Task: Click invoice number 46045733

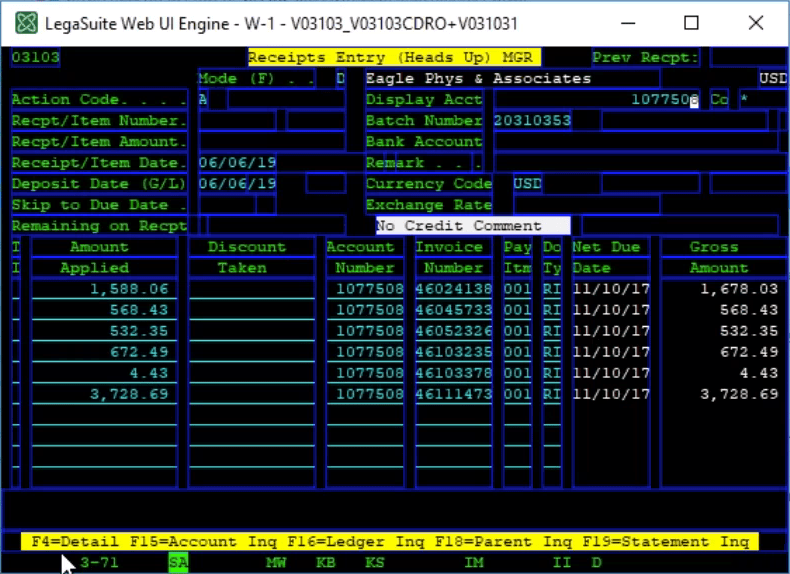Action: tap(453, 310)
